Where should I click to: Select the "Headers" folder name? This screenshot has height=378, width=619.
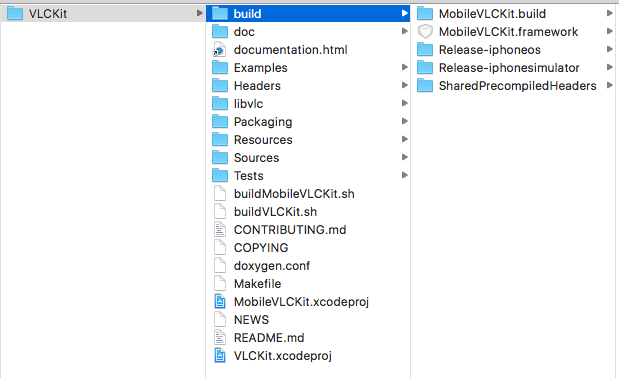pos(257,86)
